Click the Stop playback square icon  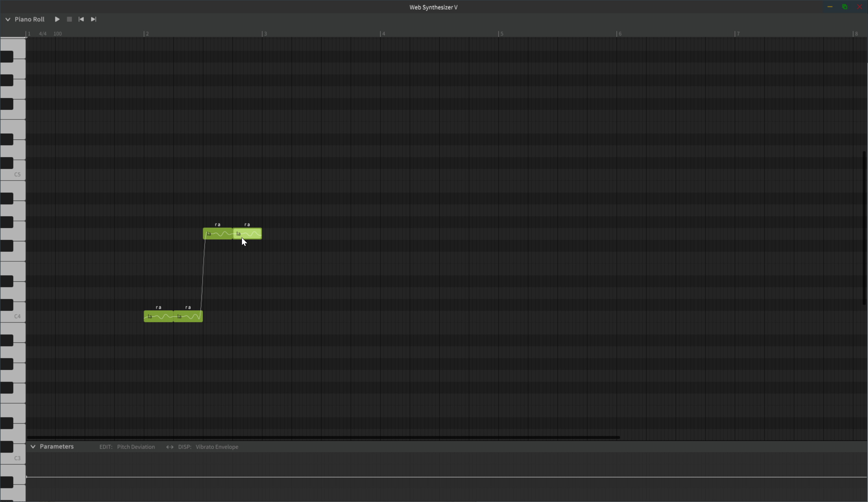[69, 19]
